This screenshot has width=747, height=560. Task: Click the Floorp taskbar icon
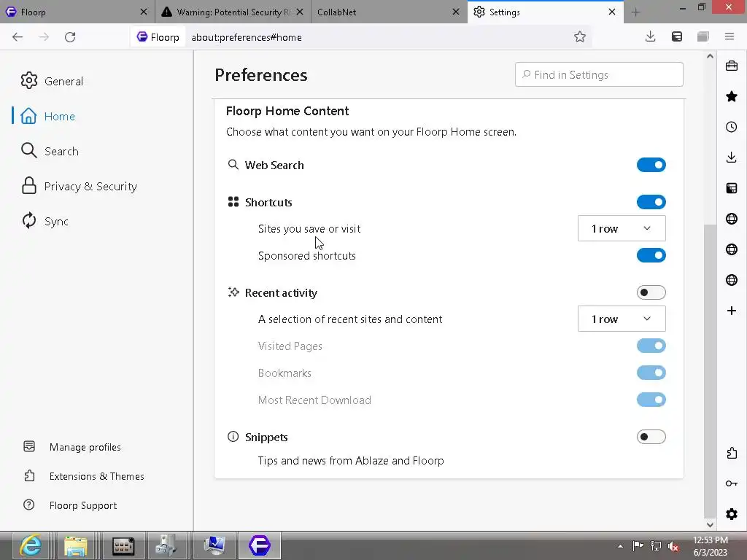click(x=260, y=545)
